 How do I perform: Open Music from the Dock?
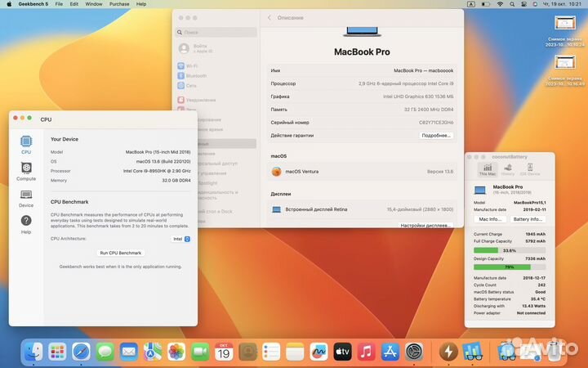coord(367,352)
